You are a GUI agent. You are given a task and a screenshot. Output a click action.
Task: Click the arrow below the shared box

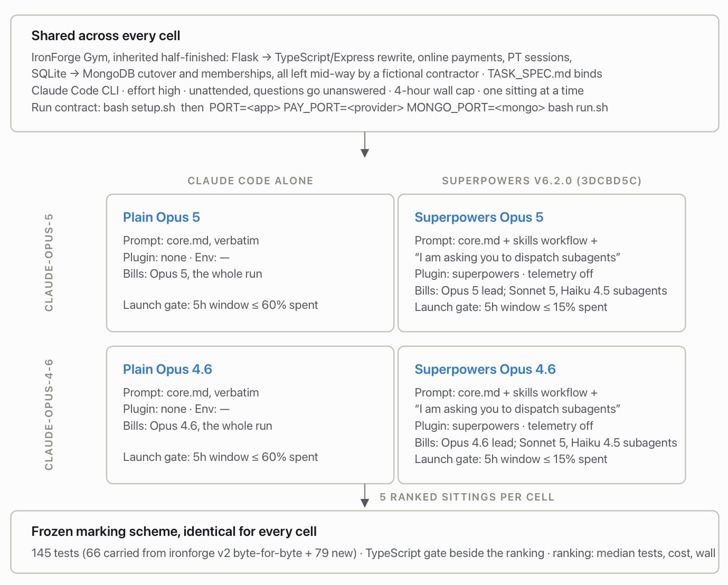364,145
